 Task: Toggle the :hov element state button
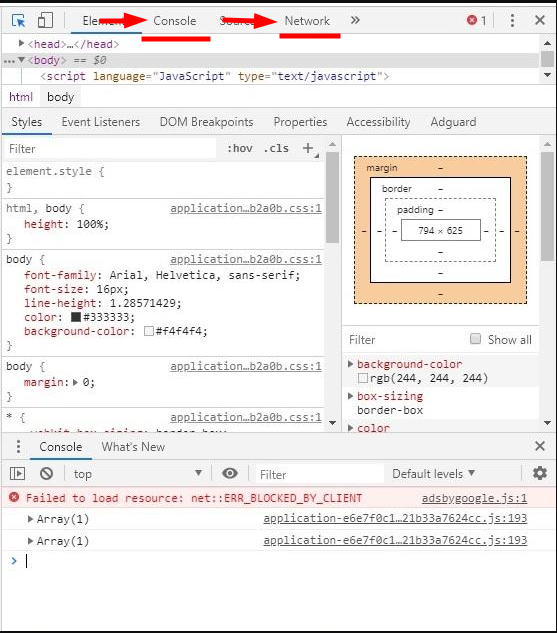(x=240, y=149)
